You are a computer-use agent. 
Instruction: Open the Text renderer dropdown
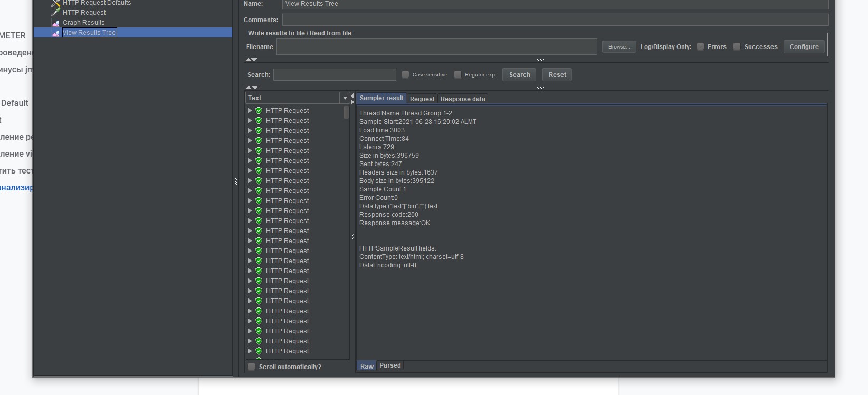(345, 98)
